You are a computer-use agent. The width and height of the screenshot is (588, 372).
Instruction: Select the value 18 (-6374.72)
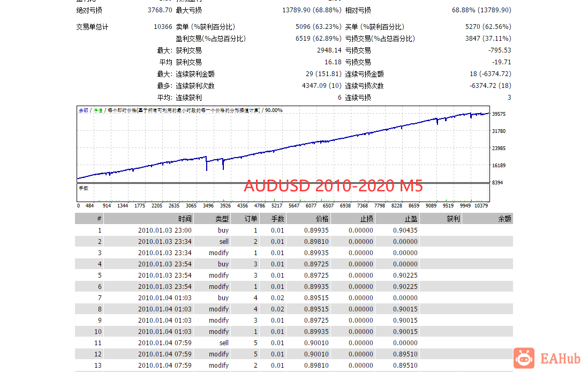point(491,74)
